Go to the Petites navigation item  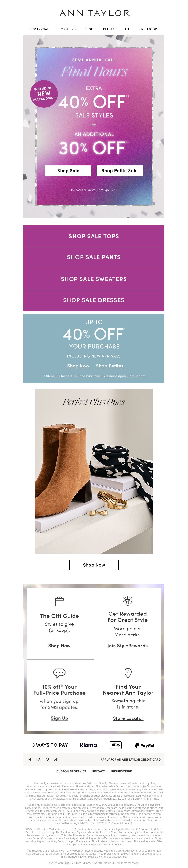[109, 29]
